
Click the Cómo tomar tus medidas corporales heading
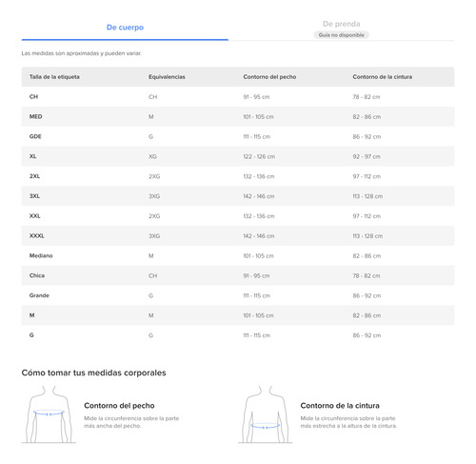(93, 373)
